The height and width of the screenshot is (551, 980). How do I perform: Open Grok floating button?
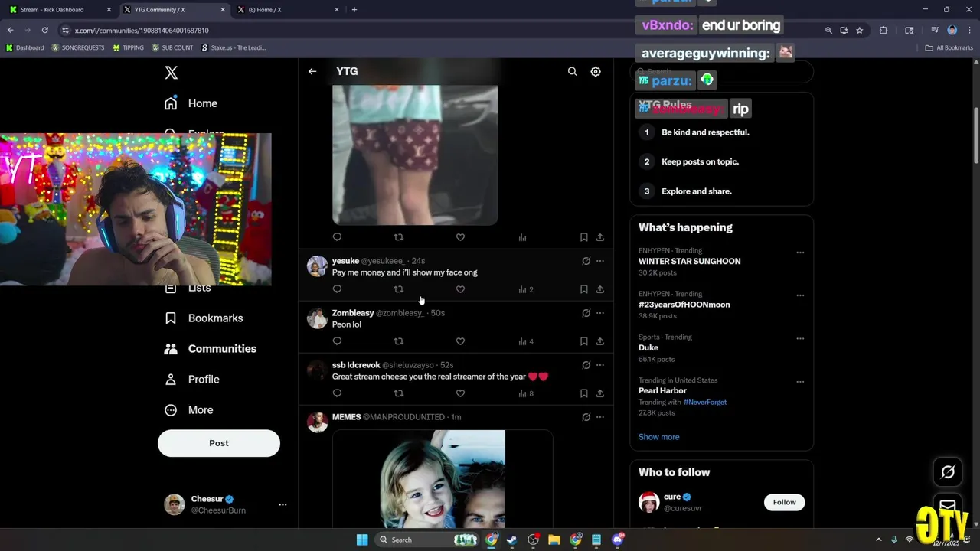[x=948, y=472]
